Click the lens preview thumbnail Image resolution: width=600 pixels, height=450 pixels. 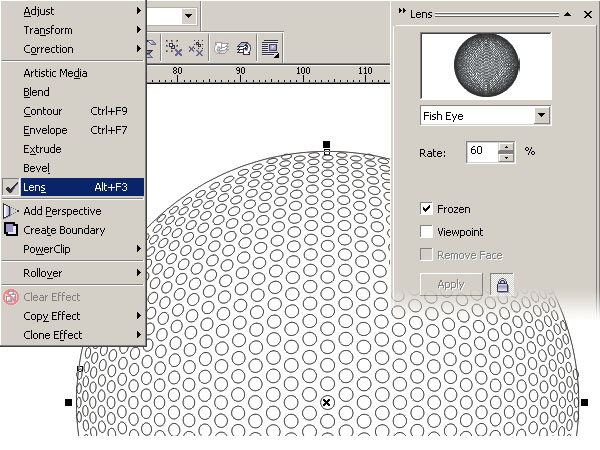(x=486, y=65)
